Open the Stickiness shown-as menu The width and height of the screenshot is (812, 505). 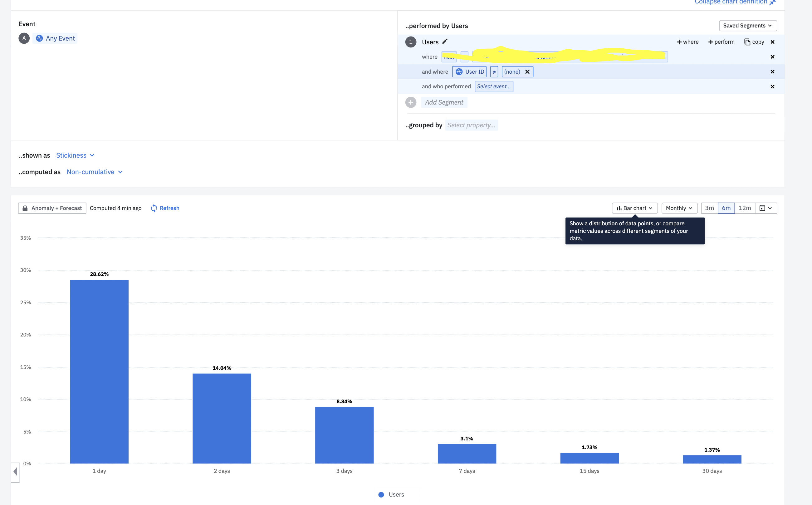pyautogui.click(x=75, y=155)
